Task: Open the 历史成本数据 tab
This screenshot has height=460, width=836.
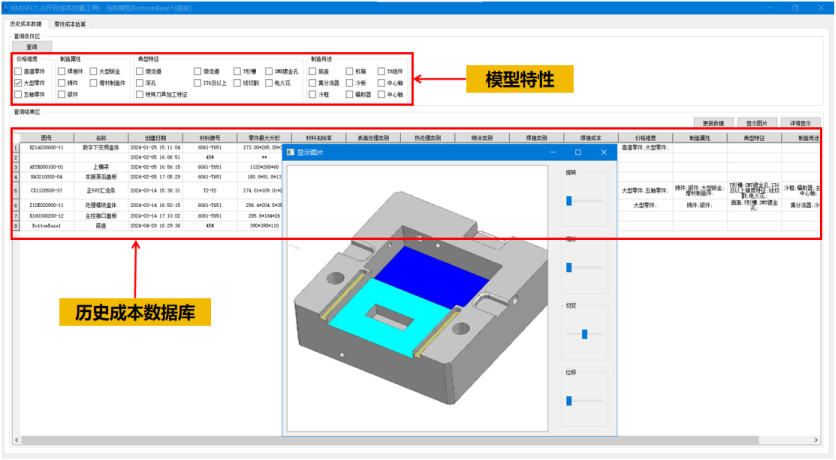Action: click(x=27, y=22)
